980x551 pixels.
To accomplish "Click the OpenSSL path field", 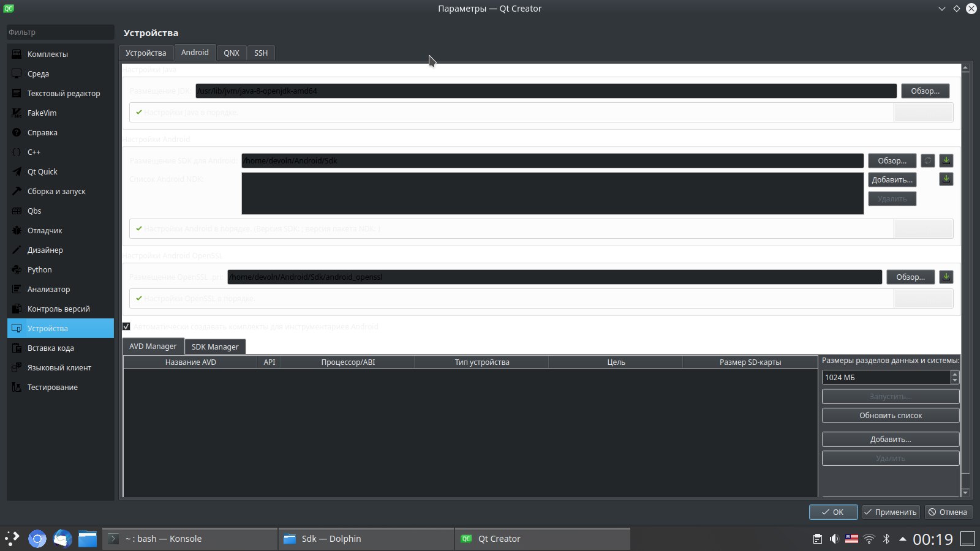I will (x=554, y=277).
